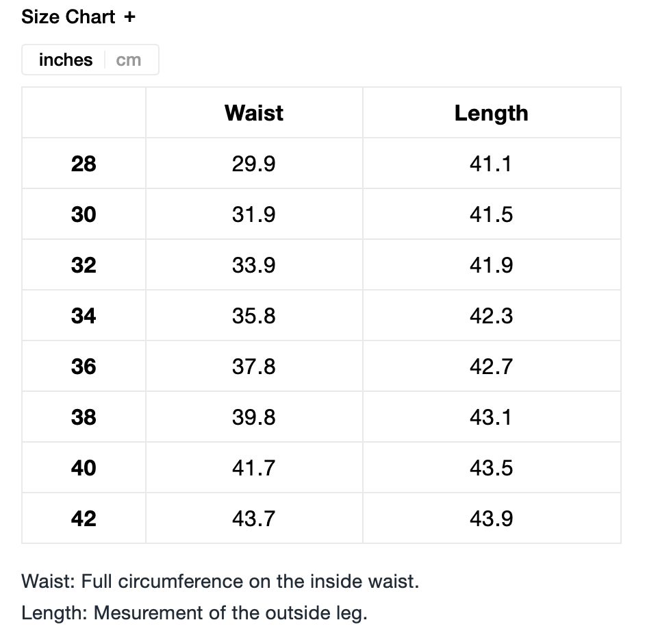Click the 42.3 length value cell

[491, 316]
